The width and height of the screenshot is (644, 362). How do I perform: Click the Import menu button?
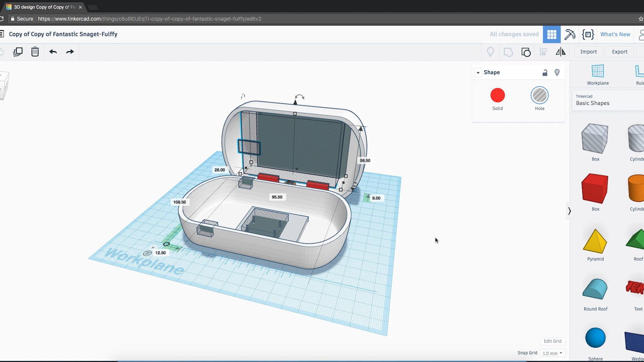588,52
